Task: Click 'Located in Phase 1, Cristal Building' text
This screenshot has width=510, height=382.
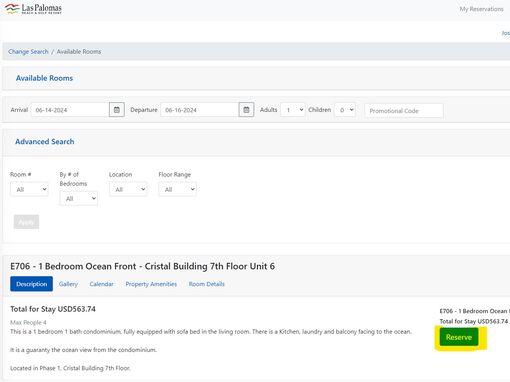Action: [x=70, y=368]
